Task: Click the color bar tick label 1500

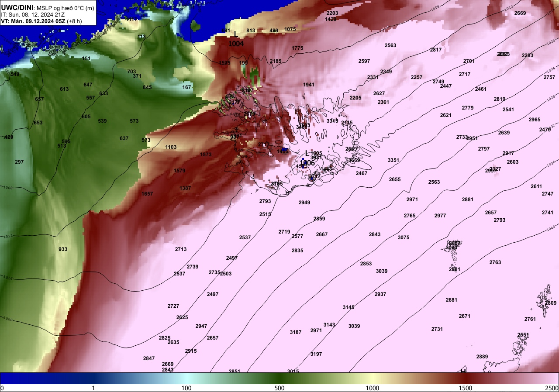Action: tap(466, 388)
